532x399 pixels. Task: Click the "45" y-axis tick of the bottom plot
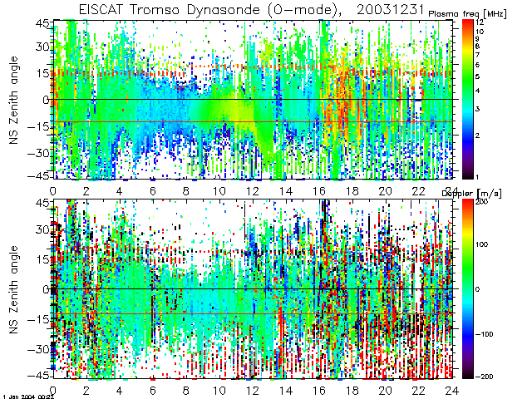click(x=42, y=204)
